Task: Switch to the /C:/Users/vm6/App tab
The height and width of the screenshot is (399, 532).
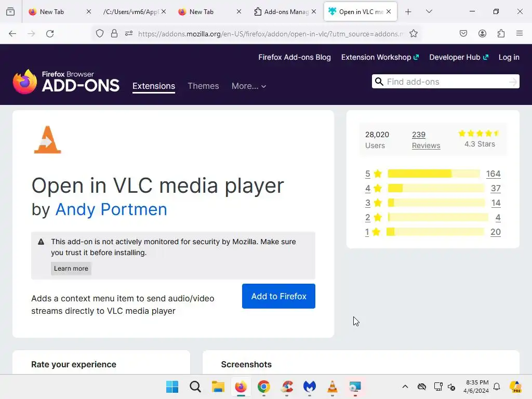Action: (x=131, y=12)
